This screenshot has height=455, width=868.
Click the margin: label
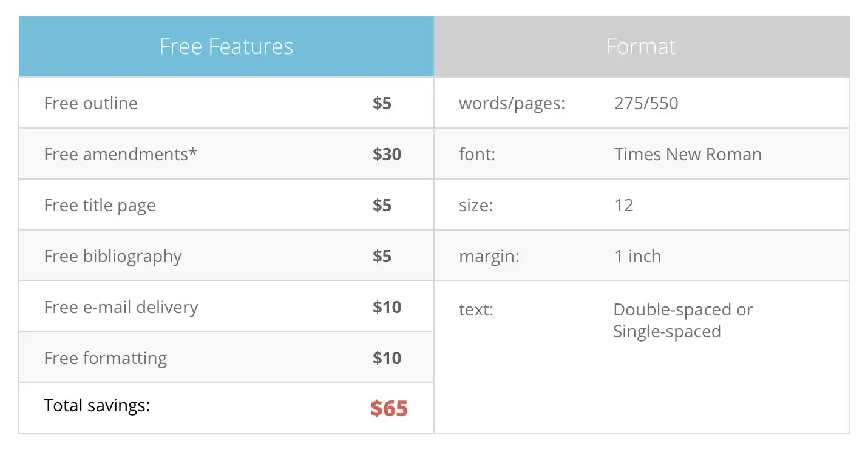489,256
